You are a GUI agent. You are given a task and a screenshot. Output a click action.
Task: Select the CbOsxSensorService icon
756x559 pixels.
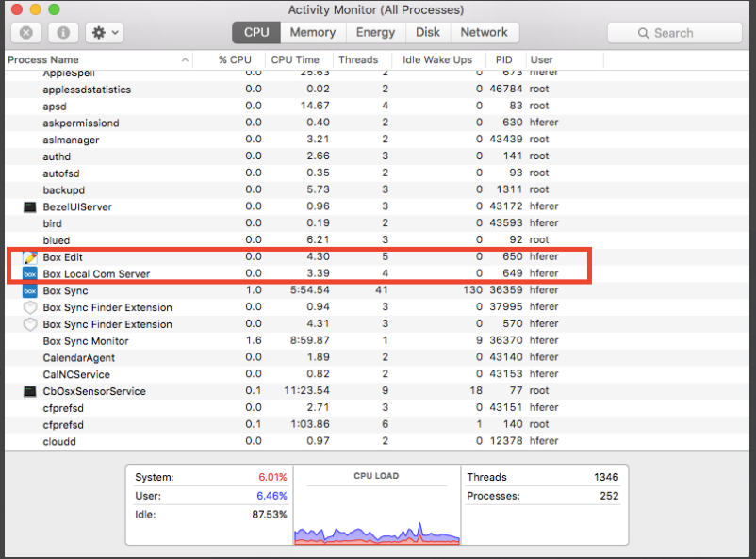(30, 391)
